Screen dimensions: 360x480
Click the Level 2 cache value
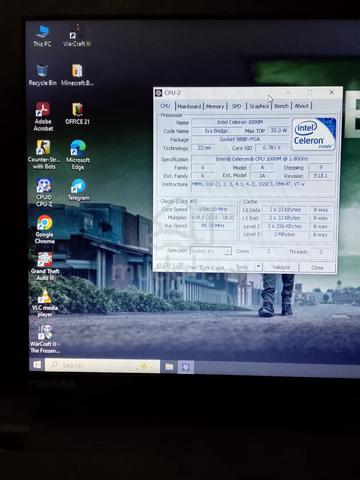point(284,226)
